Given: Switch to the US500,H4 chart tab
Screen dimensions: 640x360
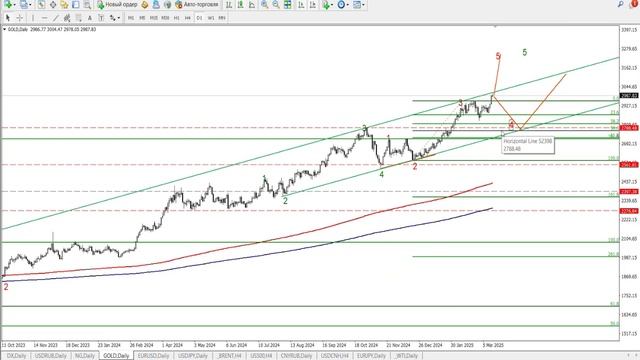Looking at the screenshot, I should point(261,356).
